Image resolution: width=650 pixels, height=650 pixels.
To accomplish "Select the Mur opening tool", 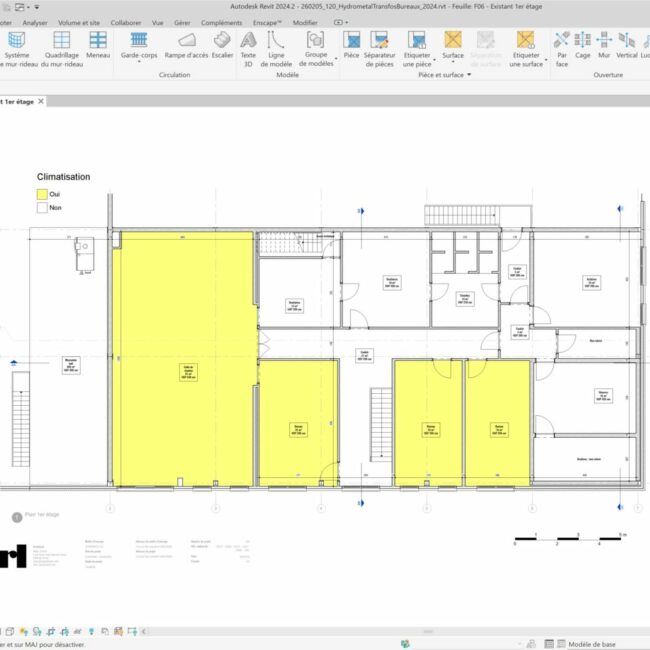I will 604,46.
